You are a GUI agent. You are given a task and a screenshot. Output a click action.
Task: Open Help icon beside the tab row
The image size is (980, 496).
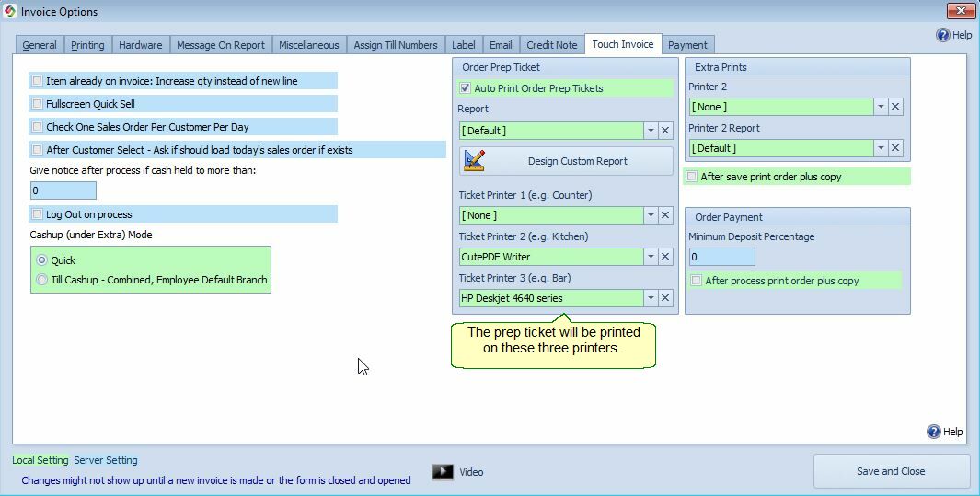coord(942,35)
